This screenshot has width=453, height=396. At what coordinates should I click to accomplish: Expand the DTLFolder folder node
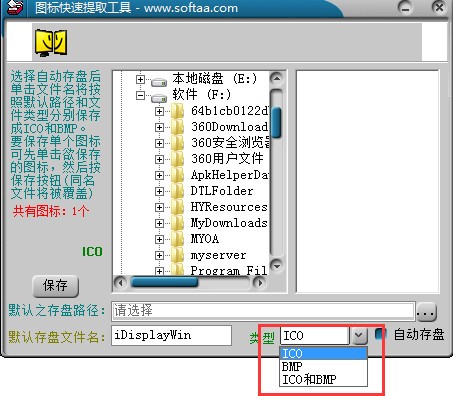click(159, 191)
